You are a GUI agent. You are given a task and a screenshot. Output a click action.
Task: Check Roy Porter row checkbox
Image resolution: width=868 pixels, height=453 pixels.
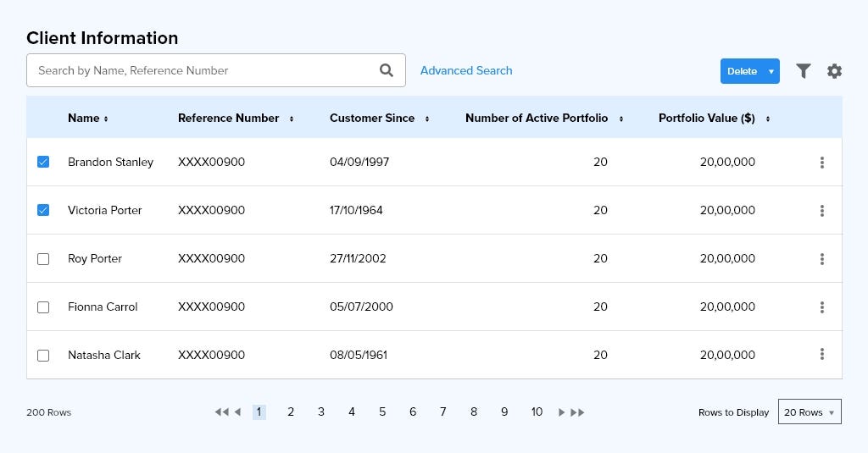point(43,259)
